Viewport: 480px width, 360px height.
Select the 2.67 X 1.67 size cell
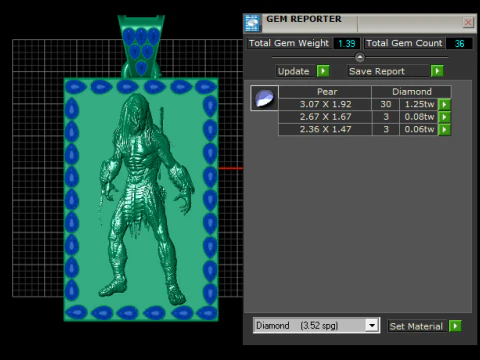[x=325, y=117]
